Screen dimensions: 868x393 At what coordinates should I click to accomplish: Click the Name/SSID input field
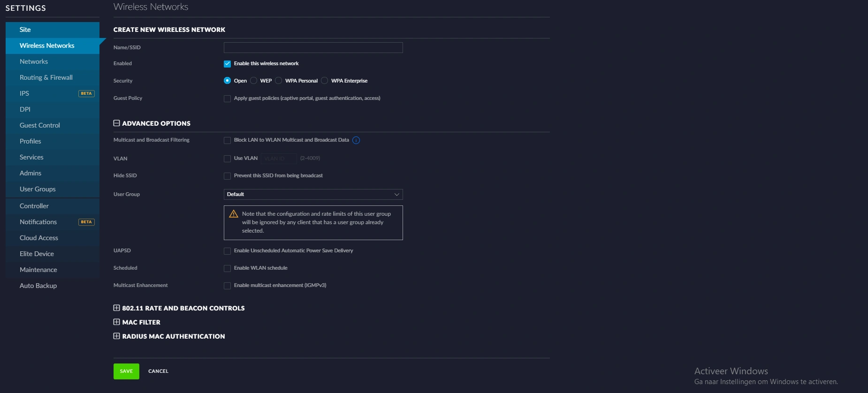[313, 47]
